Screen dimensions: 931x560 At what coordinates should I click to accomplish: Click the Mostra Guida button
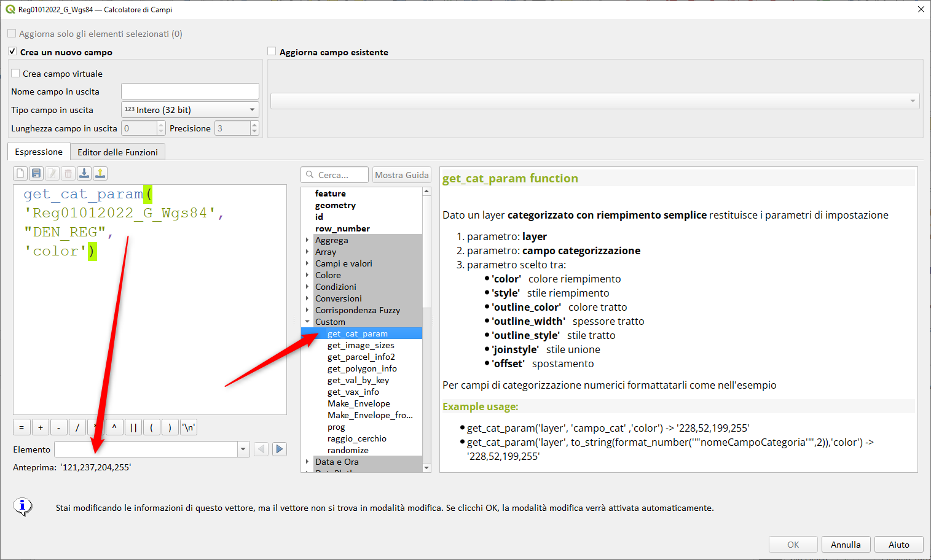(x=402, y=175)
